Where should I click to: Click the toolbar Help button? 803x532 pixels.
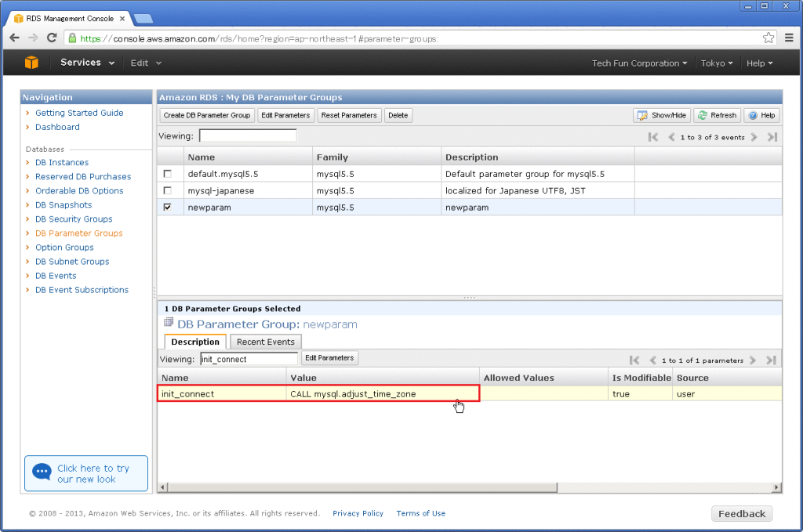coord(761,115)
